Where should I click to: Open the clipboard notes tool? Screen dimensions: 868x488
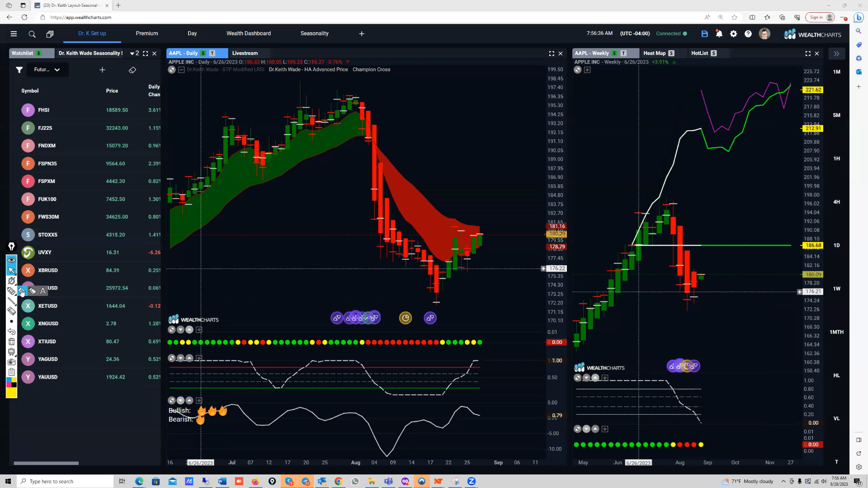click(12, 372)
